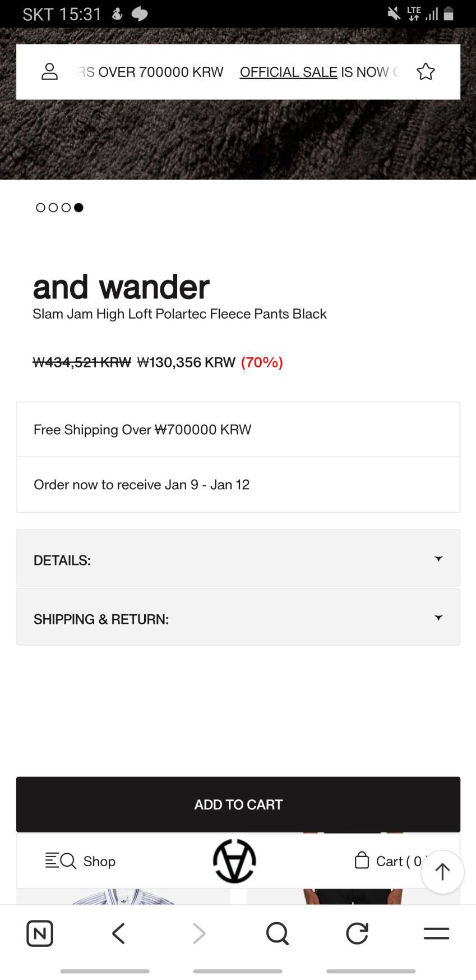Tap the scroll-to-top arrow button

click(442, 872)
